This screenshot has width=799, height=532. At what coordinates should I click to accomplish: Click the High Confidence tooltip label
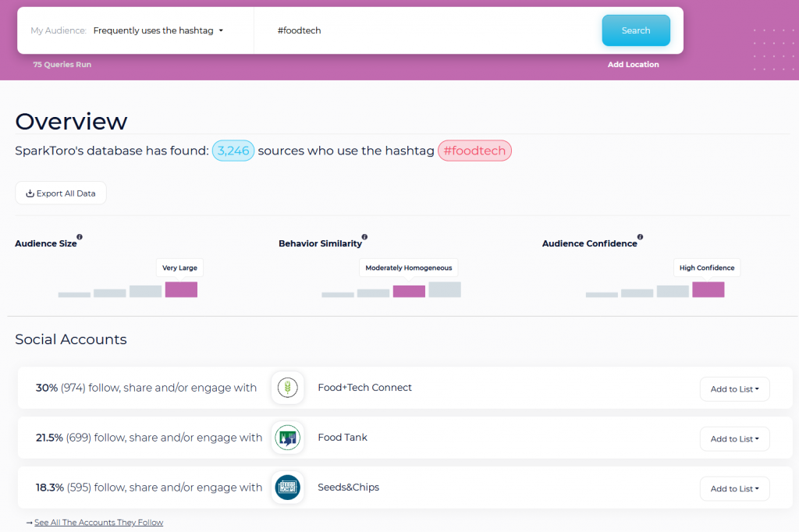[707, 268]
